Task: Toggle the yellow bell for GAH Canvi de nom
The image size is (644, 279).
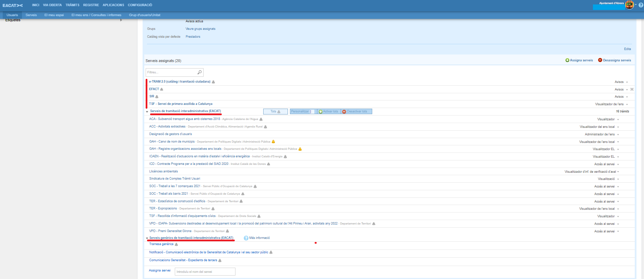Action: [x=273, y=142]
